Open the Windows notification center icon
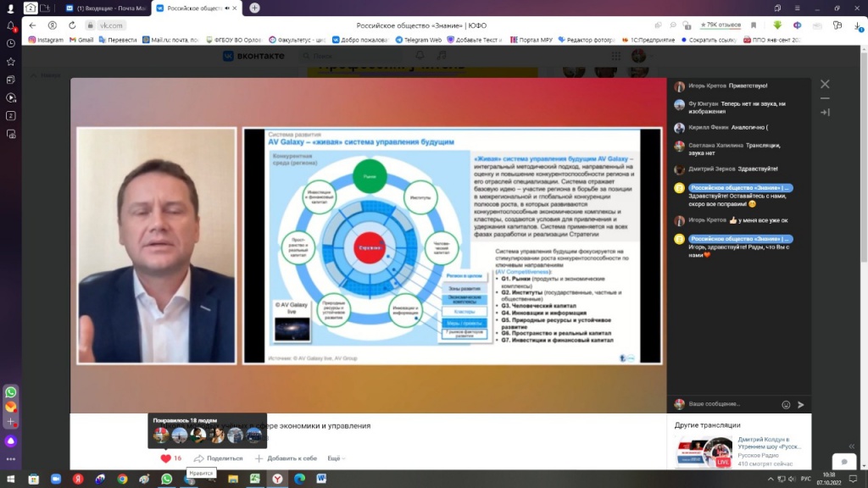This screenshot has height=488, width=868. pos(853,480)
